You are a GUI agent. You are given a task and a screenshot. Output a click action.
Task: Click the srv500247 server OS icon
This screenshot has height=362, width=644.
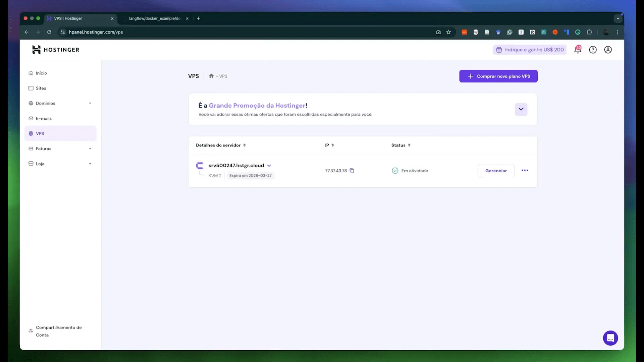pyautogui.click(x=200, y=166)
